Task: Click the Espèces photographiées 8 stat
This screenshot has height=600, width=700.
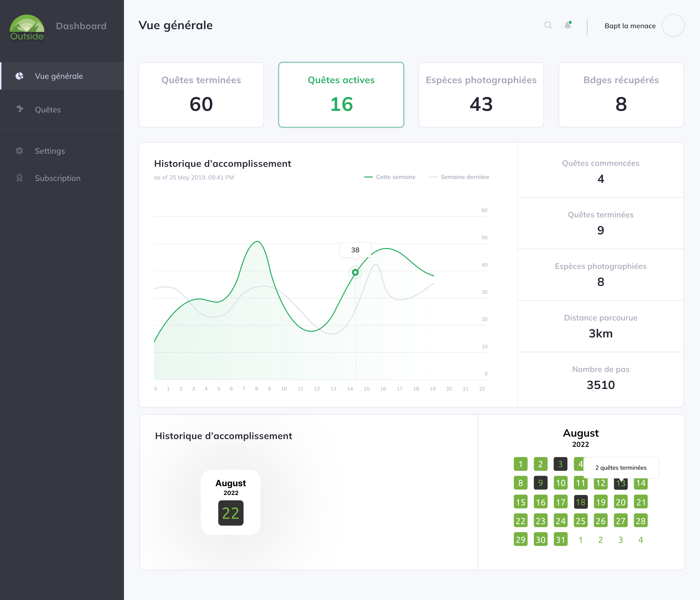Action: (601, 275)
